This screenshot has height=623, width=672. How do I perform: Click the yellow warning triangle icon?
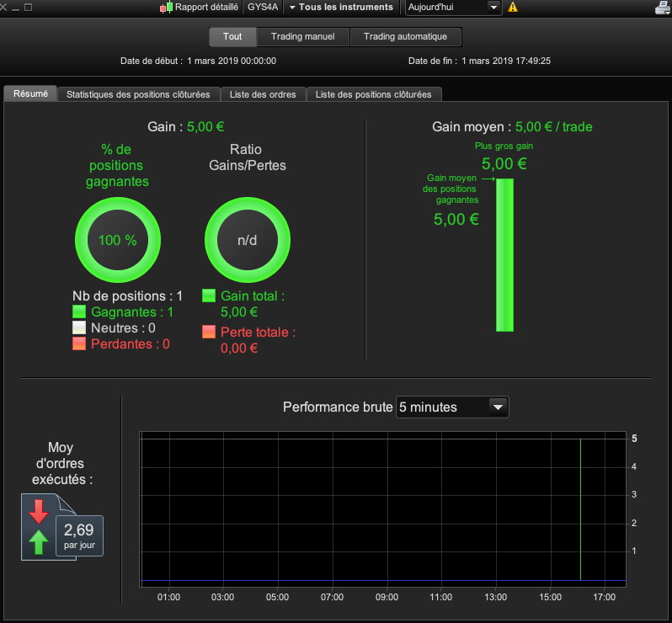pyautogui.click(x=513, y=8)
